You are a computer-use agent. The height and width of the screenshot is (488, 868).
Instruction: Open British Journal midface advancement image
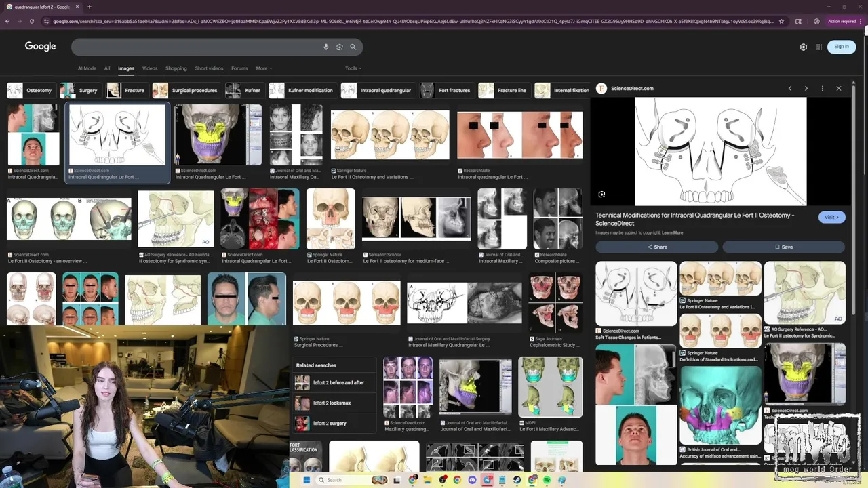[x=721, y=405]
